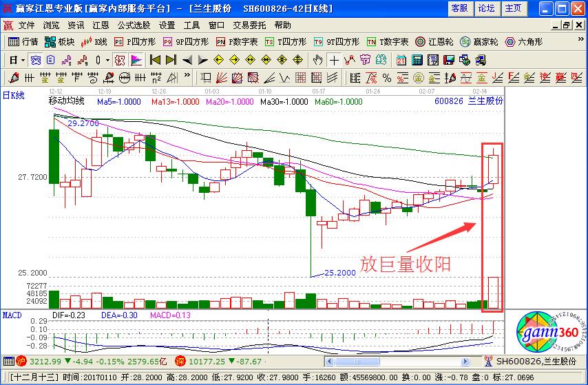Jump to first bar with skip-back arrow

tap(156, 59)
